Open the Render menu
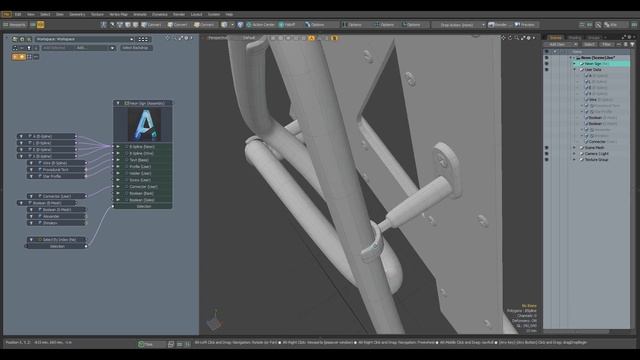This screenshot has width=640, height=360. (x=179, y=14)
